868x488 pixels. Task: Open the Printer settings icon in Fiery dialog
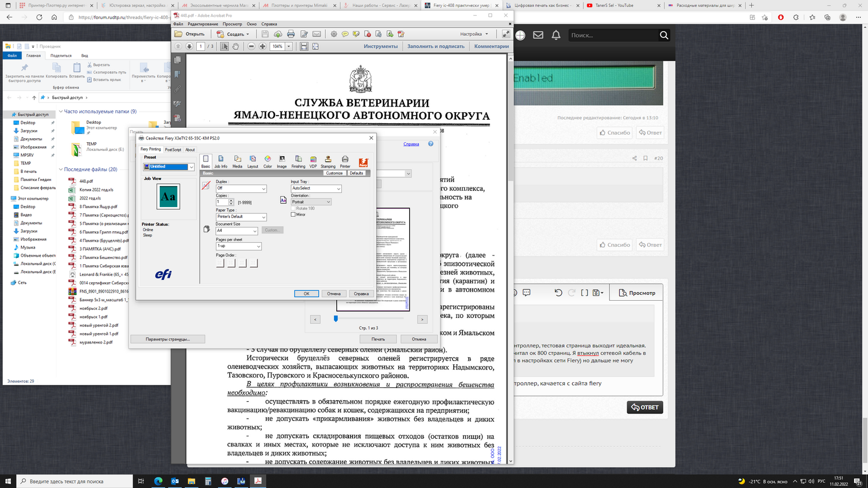[345, 161]
